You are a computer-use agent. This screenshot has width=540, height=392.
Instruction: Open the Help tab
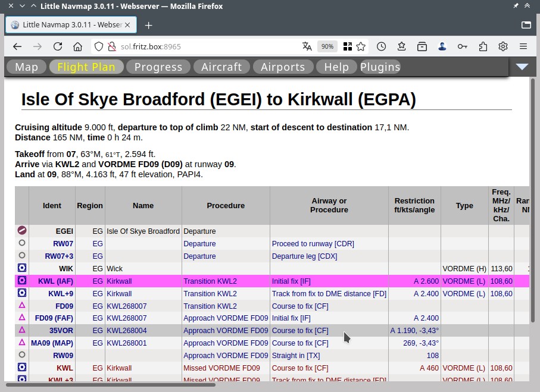(x=336, y=67)
